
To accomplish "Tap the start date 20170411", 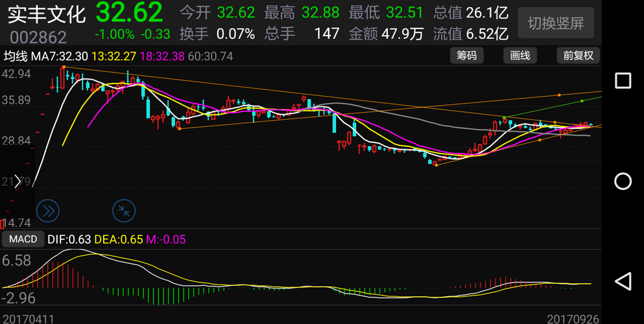I will pyautogui.click(x=29, y=319).
